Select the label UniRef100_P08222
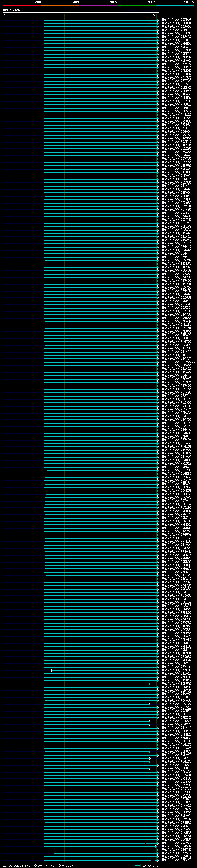Image resolution: width=197 pixels, height=868 pixels. coord(177,115)
